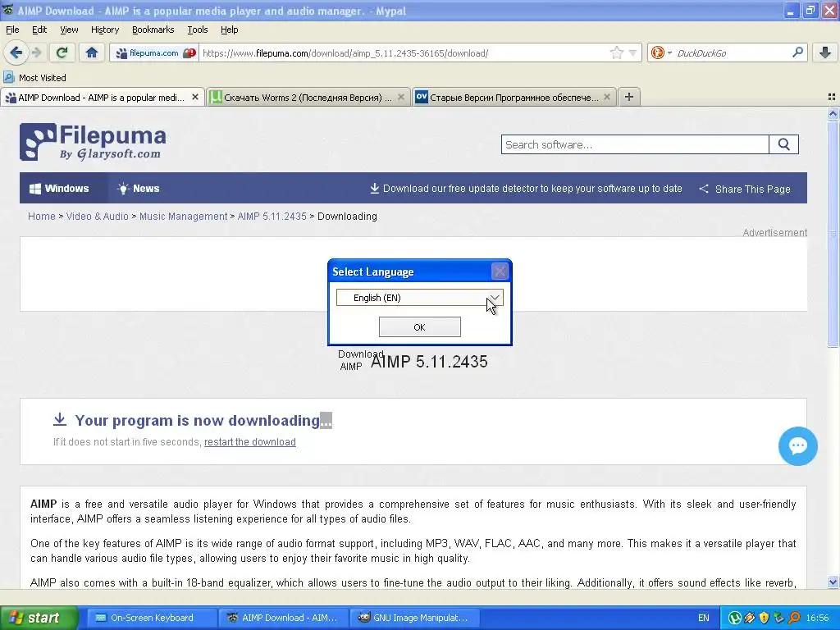
Task: Open the blue chat bubble widget
Action: (797, 445)
